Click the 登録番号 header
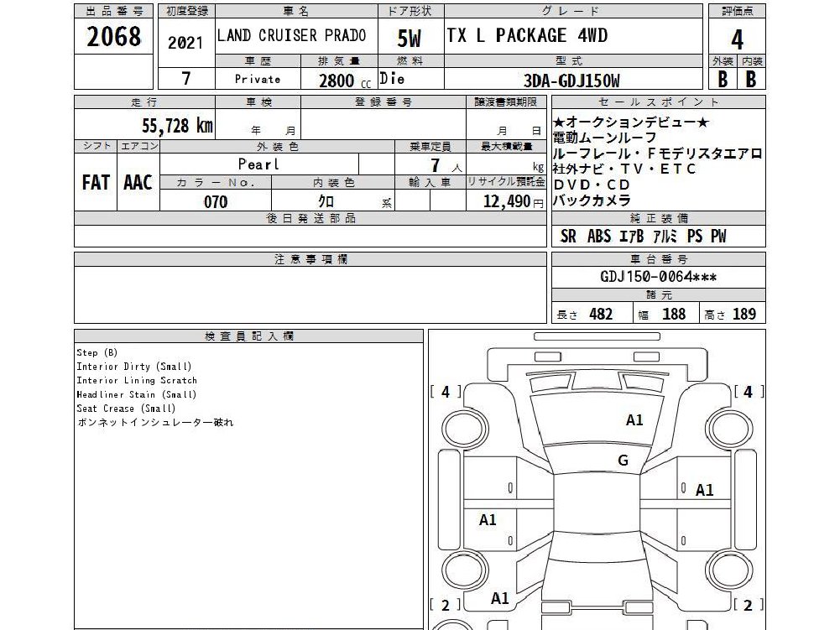Viewport: 840px width, 630px height. click(x=383, y=102)
